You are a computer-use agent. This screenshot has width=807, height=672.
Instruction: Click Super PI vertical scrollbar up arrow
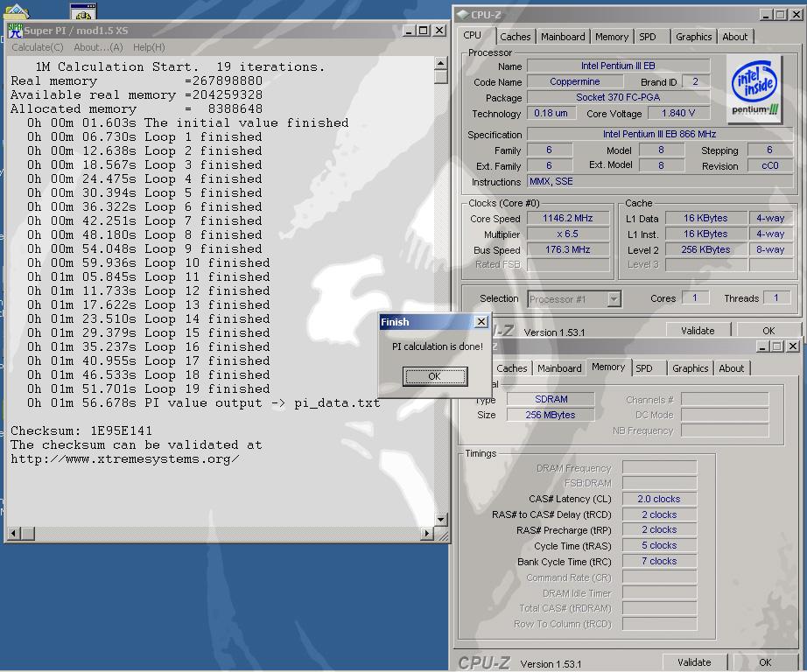[x=440, y=63]
